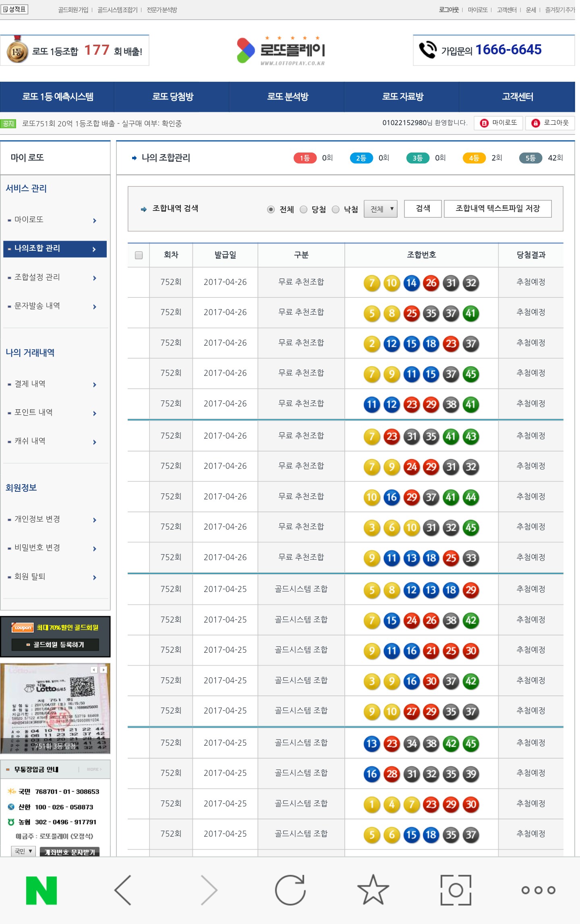Click the 검색 button
Viewport: 580px width, 924px height.
pos(423,208)
